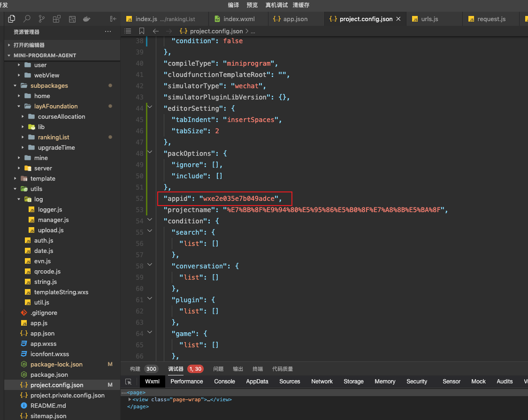Fold the conversation block at line 58
This screenshot has width=528, height=420.
(150, 265)
